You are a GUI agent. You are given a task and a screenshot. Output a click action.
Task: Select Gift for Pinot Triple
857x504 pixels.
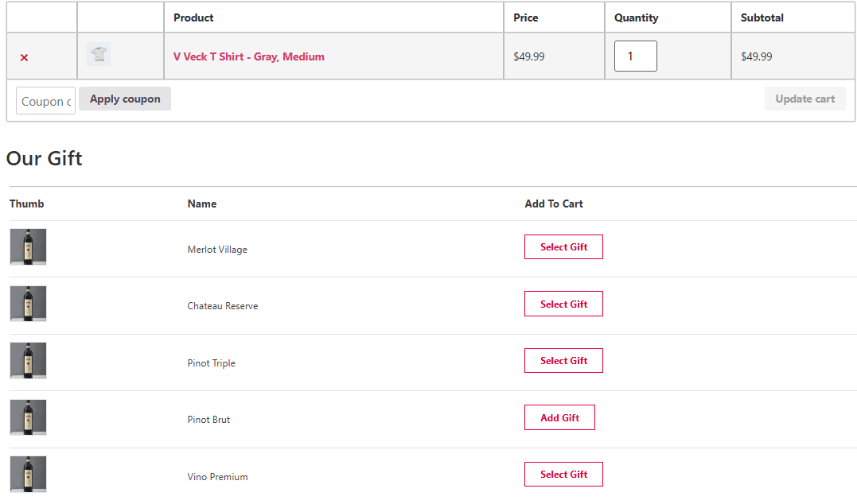pos(563,360)
